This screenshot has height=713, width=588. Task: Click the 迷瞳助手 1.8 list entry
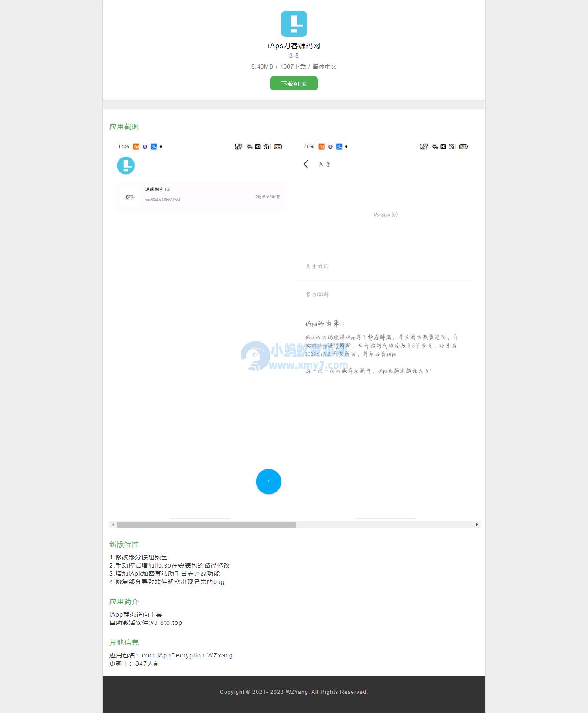click(200, 197)
